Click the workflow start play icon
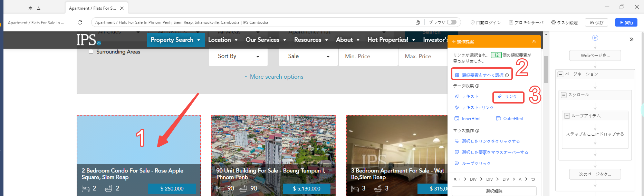644x196 pixels. click(595, 38)
